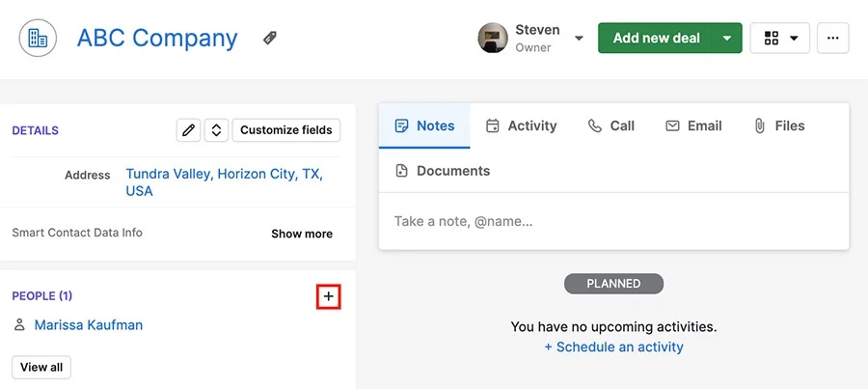Select the Email tab
The height and width of the screenshot is (389, 868).
pyautogui.click(x=693, y=125)
